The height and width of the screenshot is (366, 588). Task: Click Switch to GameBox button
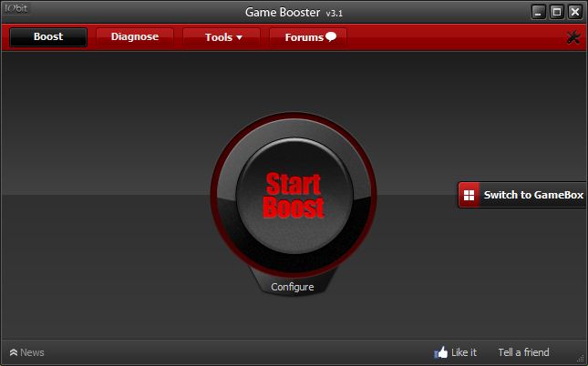[522, 195]
